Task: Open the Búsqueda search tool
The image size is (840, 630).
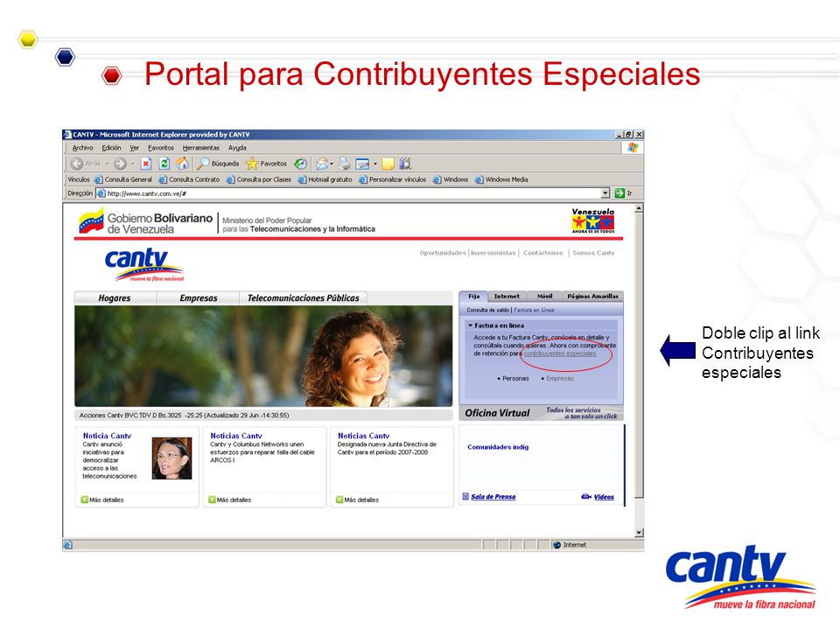Action: [x=218, y=164]
